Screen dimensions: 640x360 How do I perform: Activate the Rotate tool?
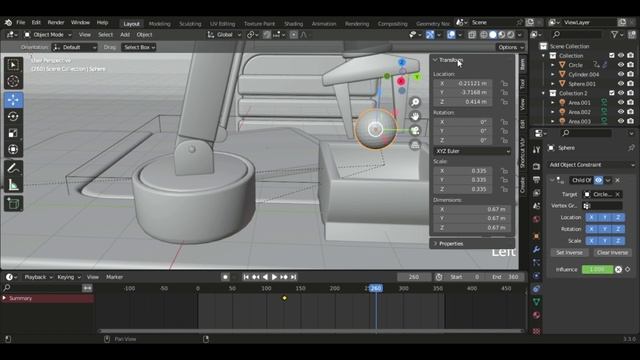pyautogui.click(x=13, y=116)
